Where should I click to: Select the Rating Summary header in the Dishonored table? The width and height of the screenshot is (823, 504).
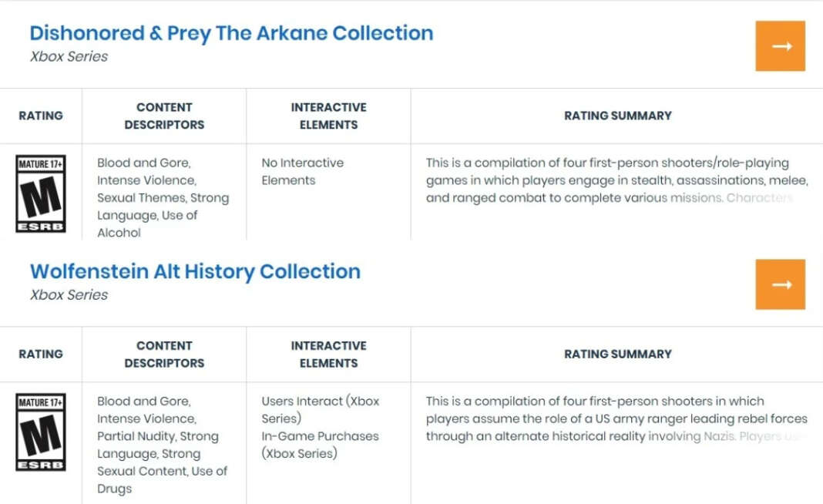click(x=617, y=116)
